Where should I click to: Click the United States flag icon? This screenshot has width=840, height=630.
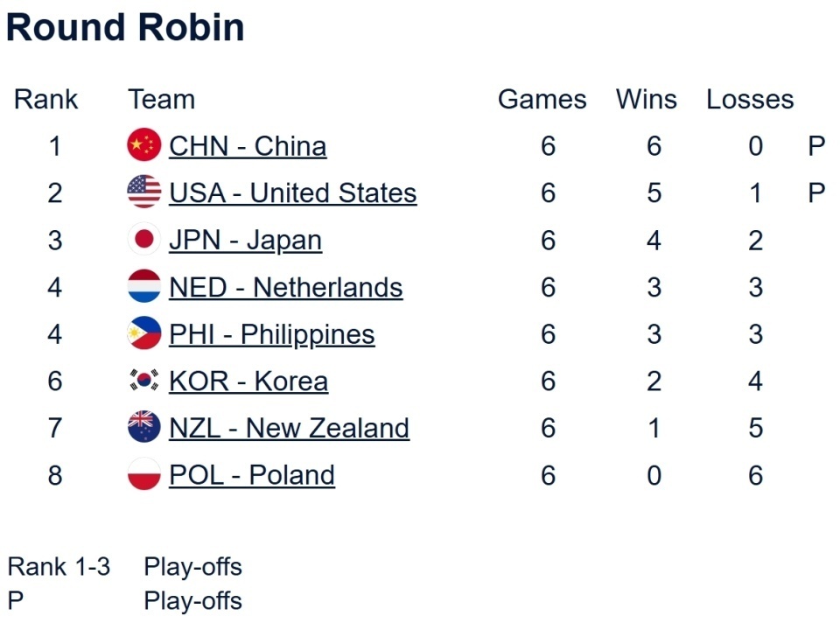click(x=144, y=192)
